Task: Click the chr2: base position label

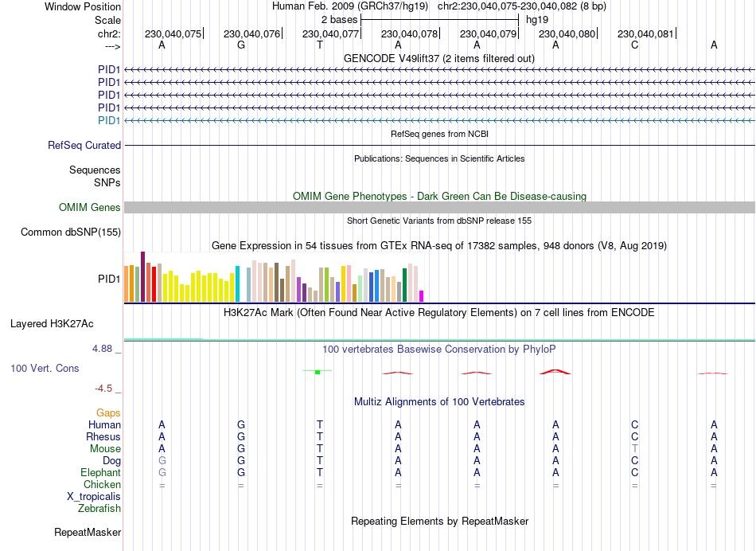Action: [109, 33]
